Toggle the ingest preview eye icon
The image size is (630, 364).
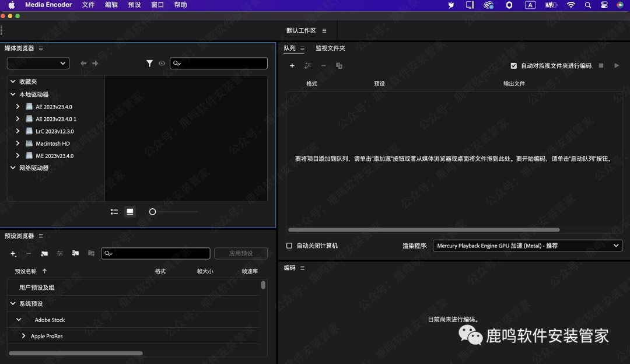point(162,63)
